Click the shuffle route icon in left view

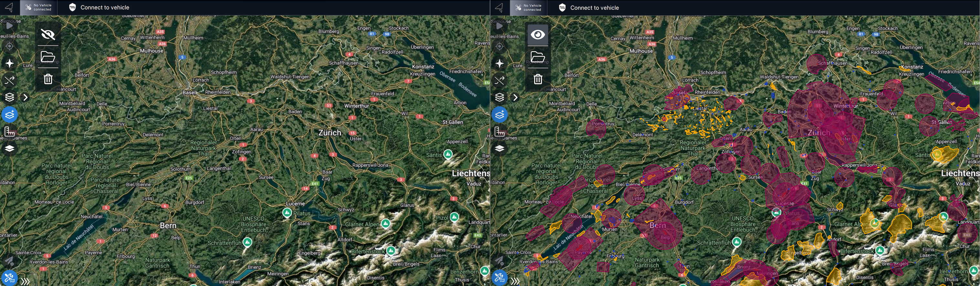pos(9,80)
